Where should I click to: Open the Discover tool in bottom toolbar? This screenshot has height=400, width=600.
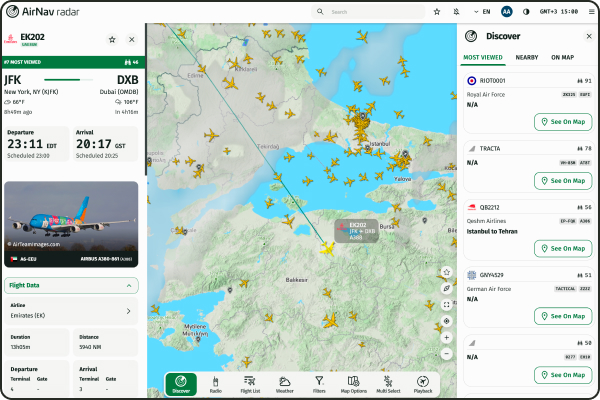point(181,384)
